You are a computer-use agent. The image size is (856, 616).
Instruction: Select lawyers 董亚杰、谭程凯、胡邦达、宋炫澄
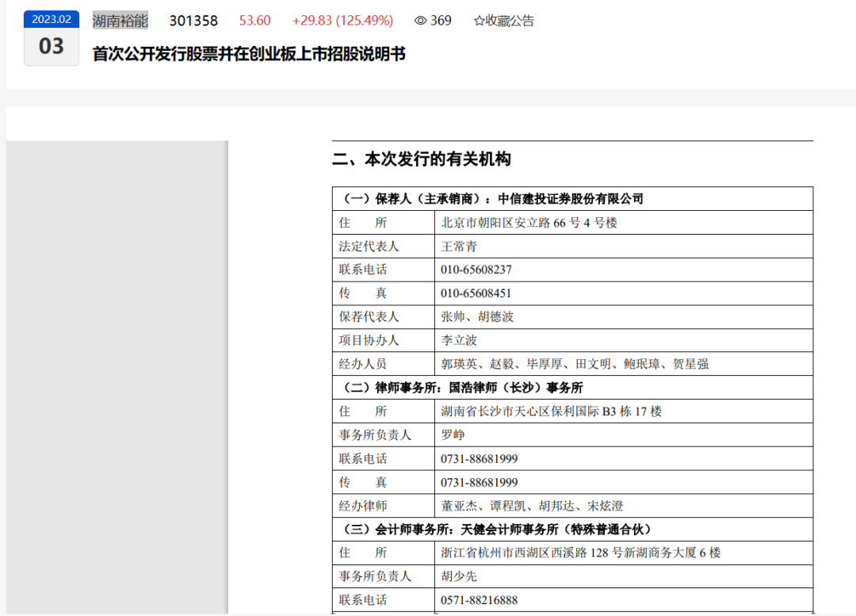click(x=532, y=506)
